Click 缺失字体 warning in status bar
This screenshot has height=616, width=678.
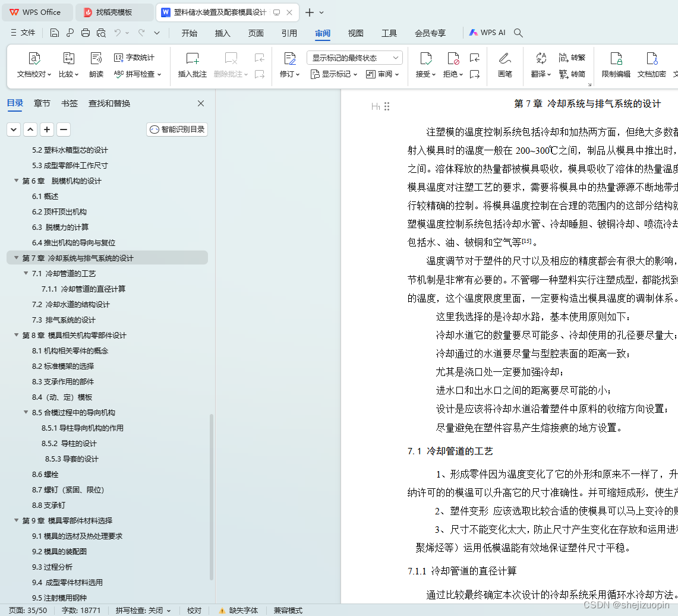coord(239,611)
